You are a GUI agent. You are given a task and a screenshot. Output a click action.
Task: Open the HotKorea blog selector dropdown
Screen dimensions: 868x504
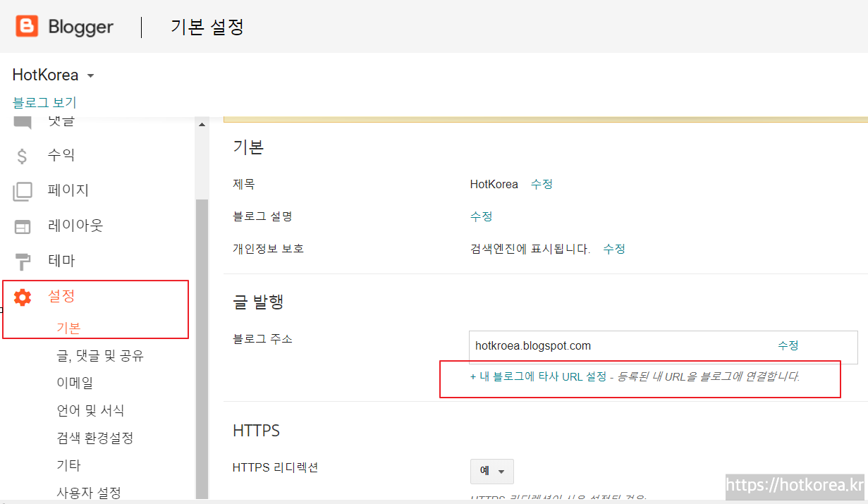pos(54,75)
